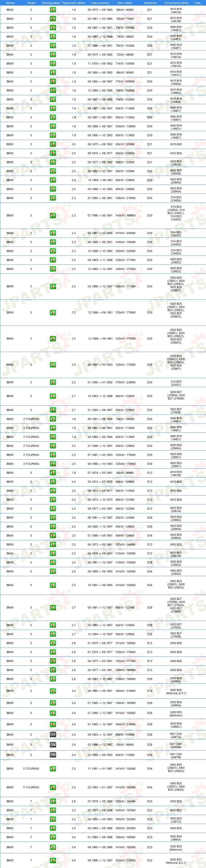The height and width of the screenshot is (868, 206).
Task: Select power value 145kW / 197KM
Action: click(125, 810)
